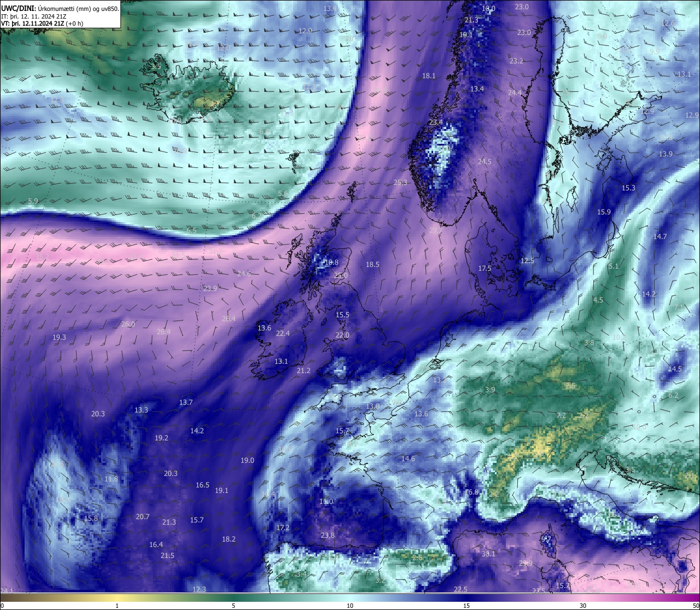Click the 23.8 value label
This screenshot has width=700, height=610.
pyautogui.click(x=328, y=535)
